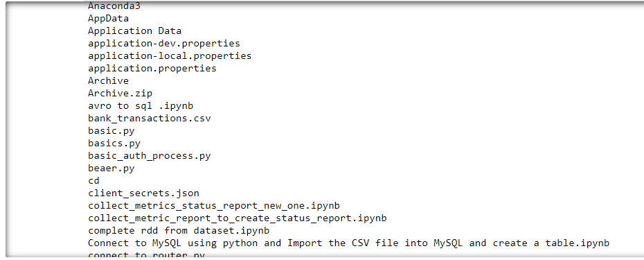Select application-local.properties entry
This screenshot has width=644, height=260.
(x=170, y=55)
